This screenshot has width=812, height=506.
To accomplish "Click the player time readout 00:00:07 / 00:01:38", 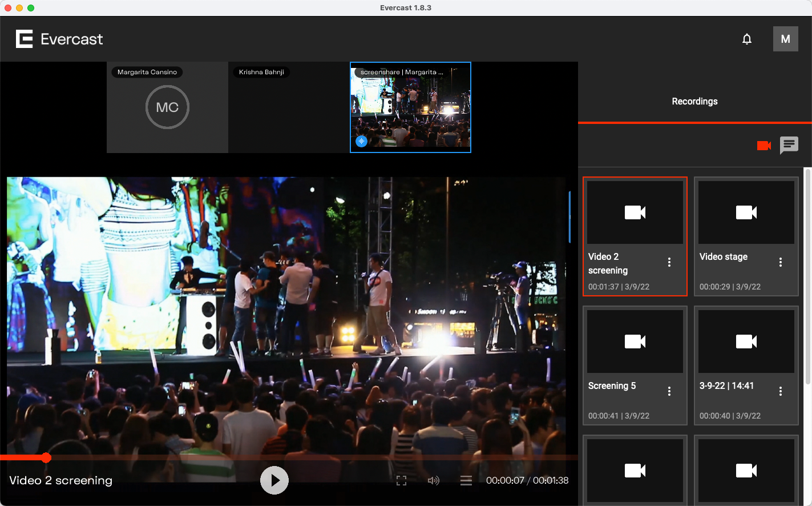I will [x=527, y=480].
